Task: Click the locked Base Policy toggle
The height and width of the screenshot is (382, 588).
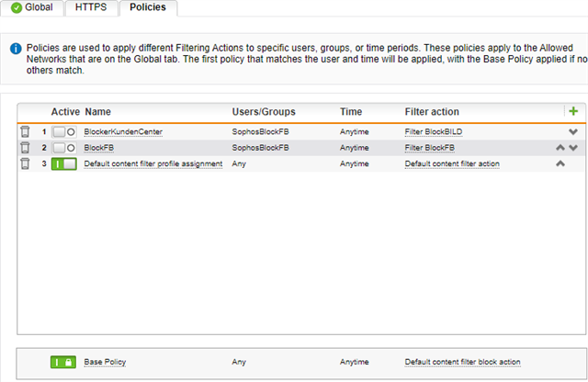Action: pyautogui.click(x=63, y=363)
